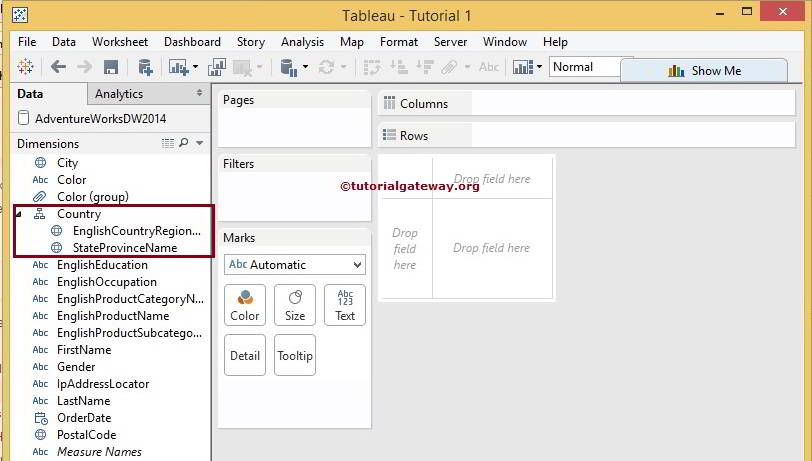
Task: Open the New Worksheet dropdown arrow
Action: tap(195, 67)
